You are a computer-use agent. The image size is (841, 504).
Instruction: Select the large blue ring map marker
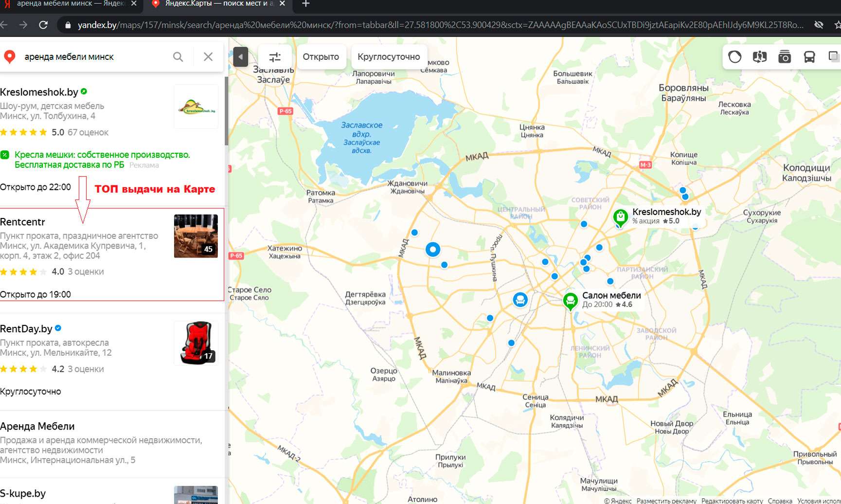(x=433, y=250)
